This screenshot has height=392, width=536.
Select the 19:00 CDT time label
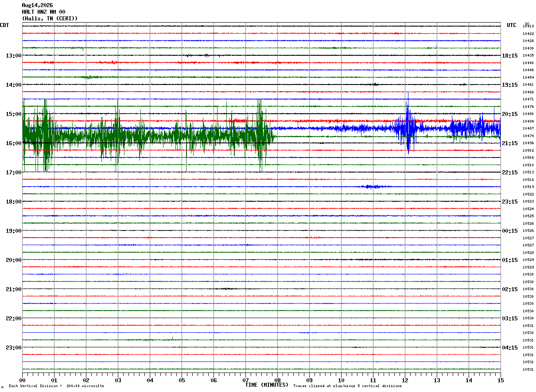pos(14,231)
